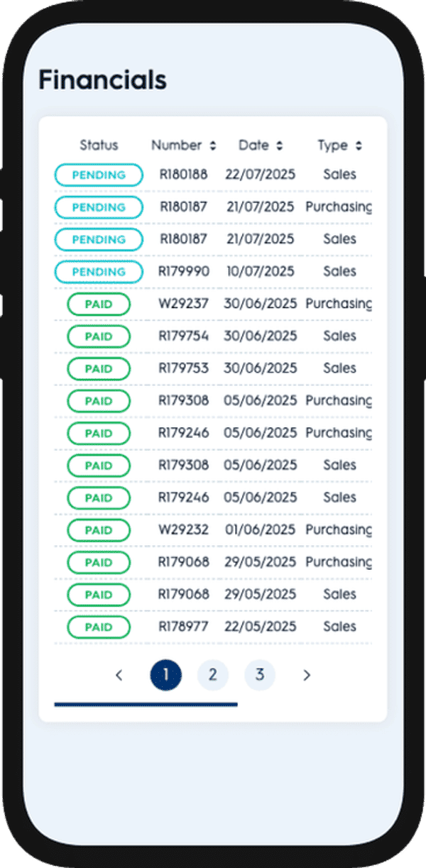Go to next page arrow
The image size is (426, 868).
(307, 676)
